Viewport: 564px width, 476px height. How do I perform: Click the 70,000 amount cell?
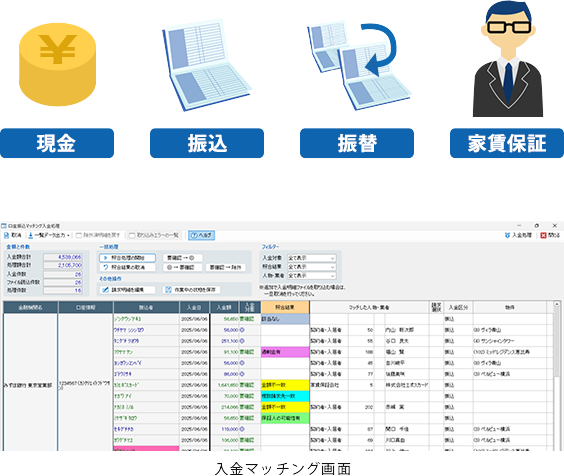tap(226, 396)
